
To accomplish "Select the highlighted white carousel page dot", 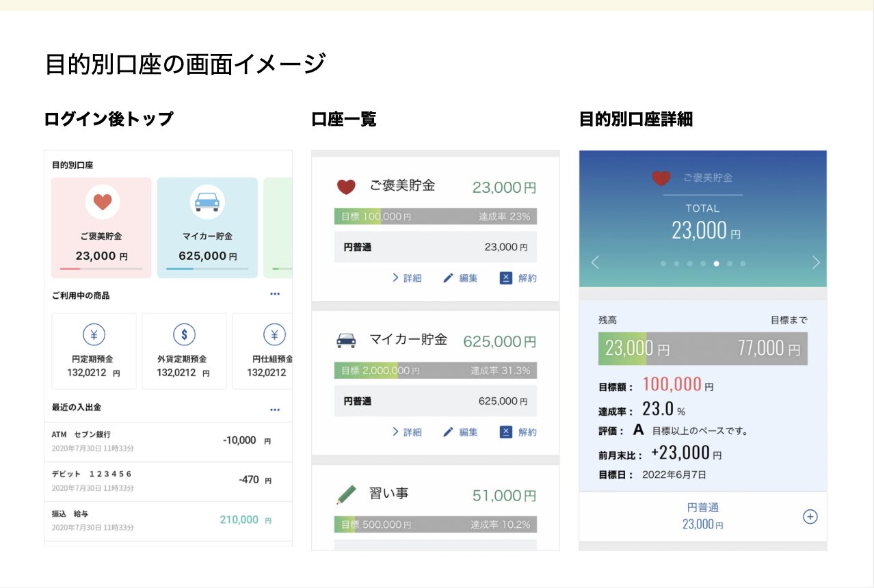I will (716, 263).
